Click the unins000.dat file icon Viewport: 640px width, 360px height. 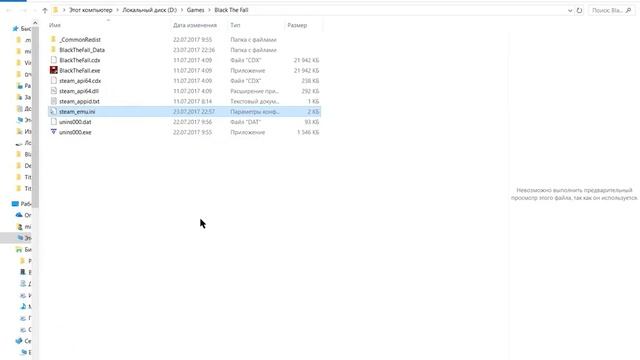53,122
